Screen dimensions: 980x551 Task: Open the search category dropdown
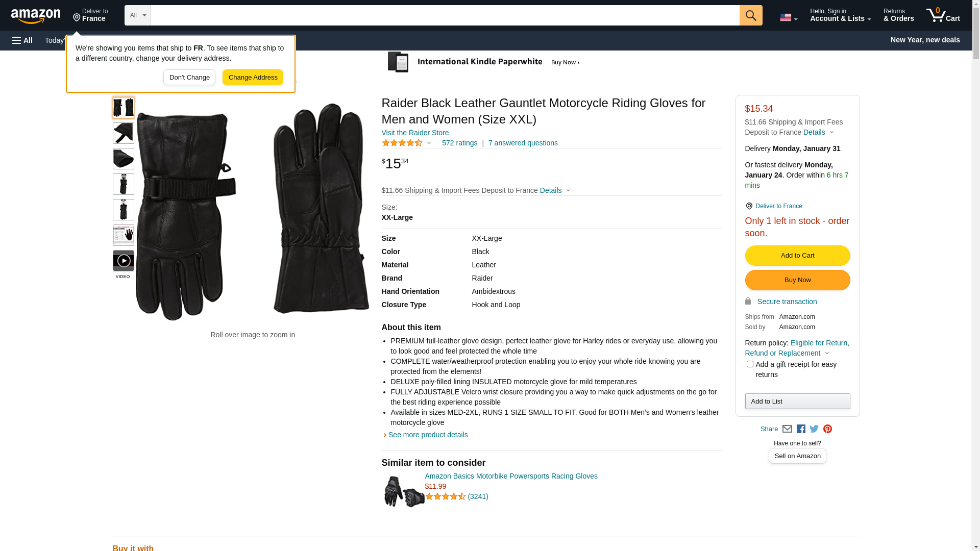coord(137,15)
